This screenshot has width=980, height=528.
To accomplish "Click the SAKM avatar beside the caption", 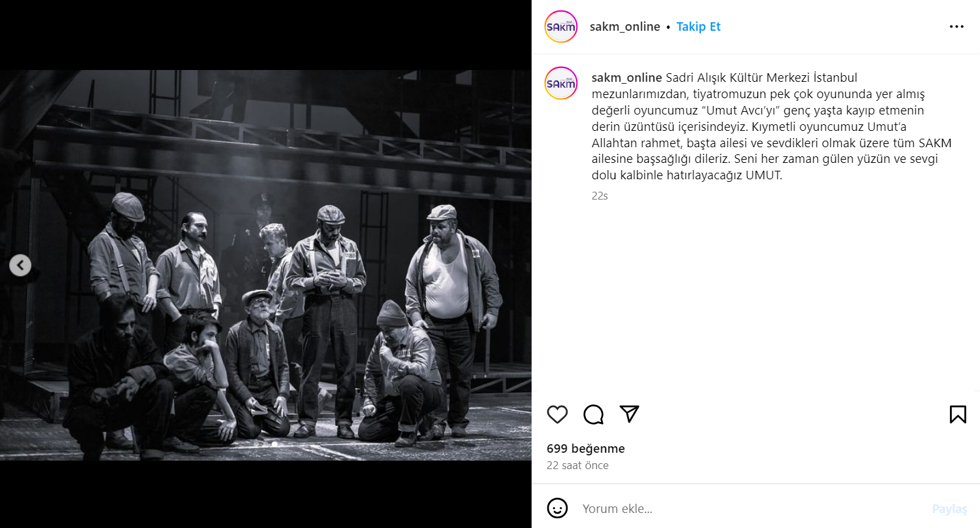I will (561, 83).
